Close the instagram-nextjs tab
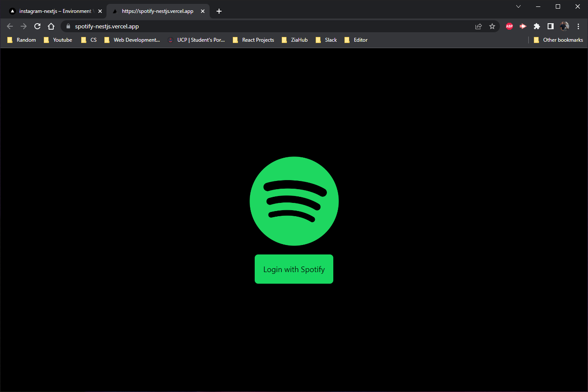 tap(100, 11)
